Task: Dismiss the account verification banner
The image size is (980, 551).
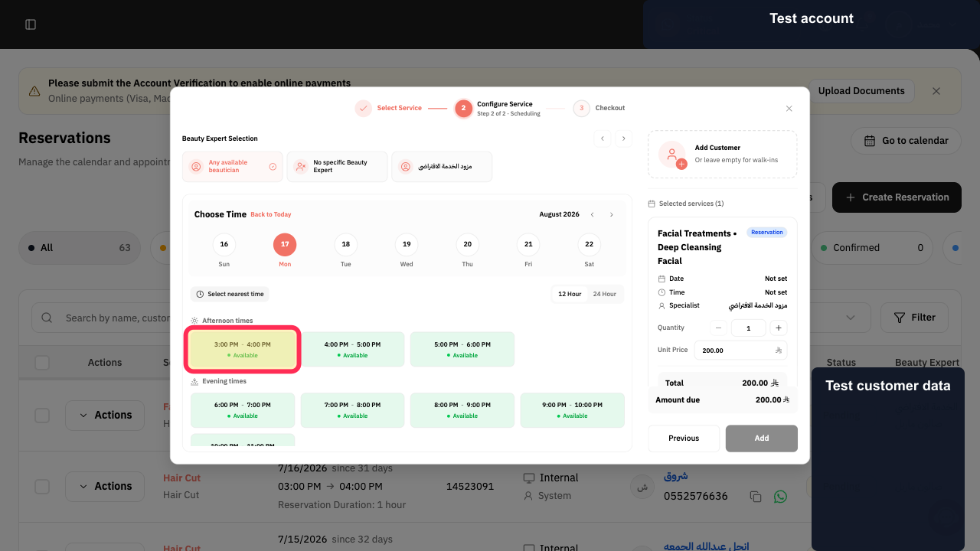Action: pyautogui.click(x=936, y=91)
